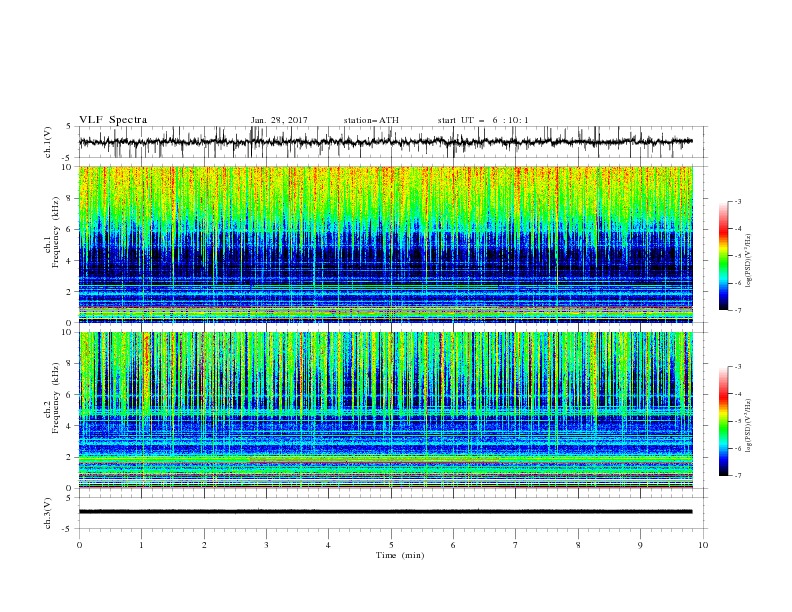Click the "Time (min)" axis title
The image size is (792, 612).
(x=400, y=555)
